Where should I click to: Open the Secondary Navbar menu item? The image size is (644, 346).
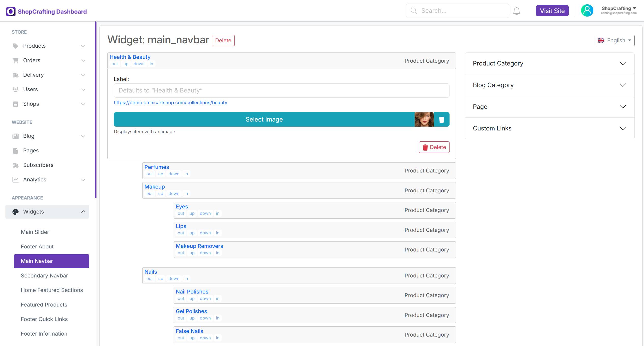click(44, 276)
